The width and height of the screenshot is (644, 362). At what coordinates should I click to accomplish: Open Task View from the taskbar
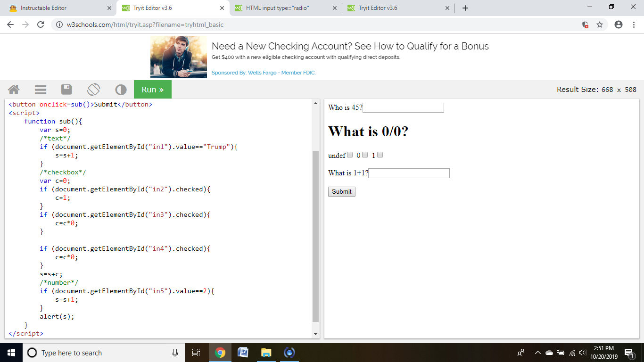pos(196,353)
